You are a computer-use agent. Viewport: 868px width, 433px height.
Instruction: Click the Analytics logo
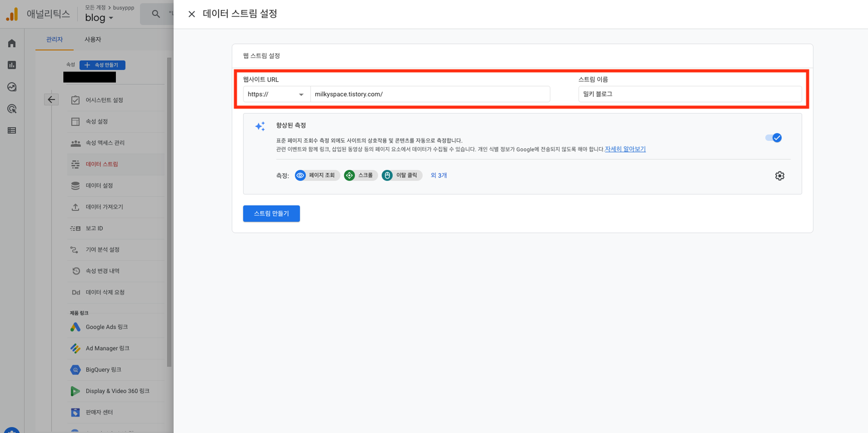[x=12, y=14]
